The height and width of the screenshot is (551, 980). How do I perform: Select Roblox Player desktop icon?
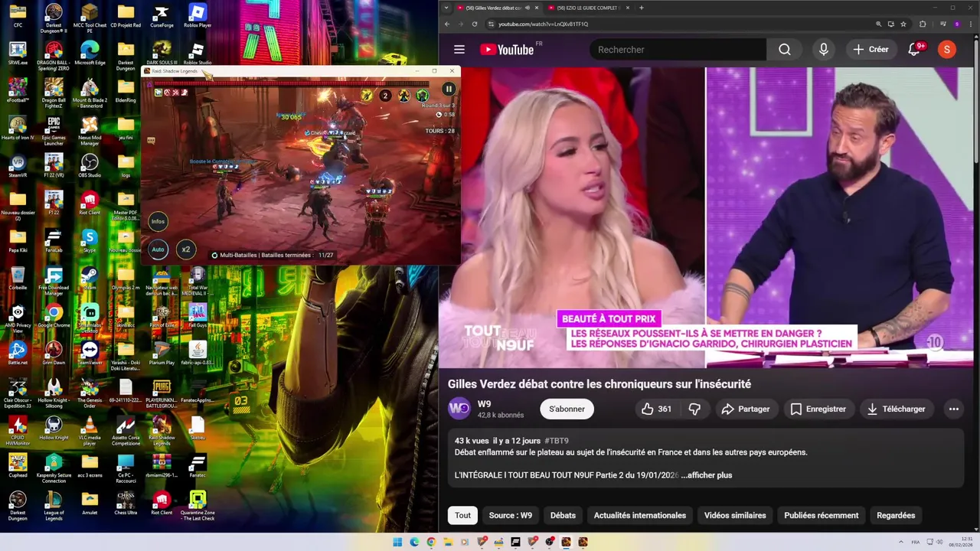coord(198,16)
